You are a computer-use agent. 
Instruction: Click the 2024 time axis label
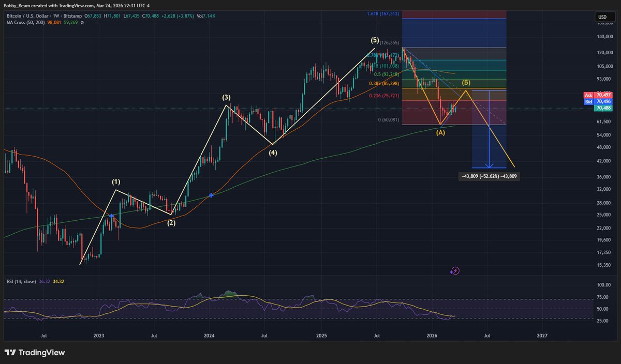point(209,336)
